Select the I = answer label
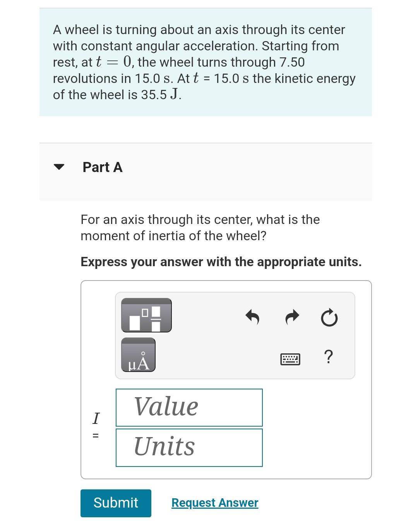Viewport: 418px width, 532px height. point(96,426)
